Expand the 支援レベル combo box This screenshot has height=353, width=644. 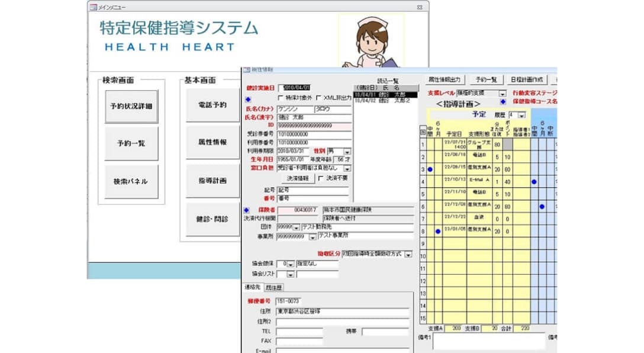(x=502, y=94)
